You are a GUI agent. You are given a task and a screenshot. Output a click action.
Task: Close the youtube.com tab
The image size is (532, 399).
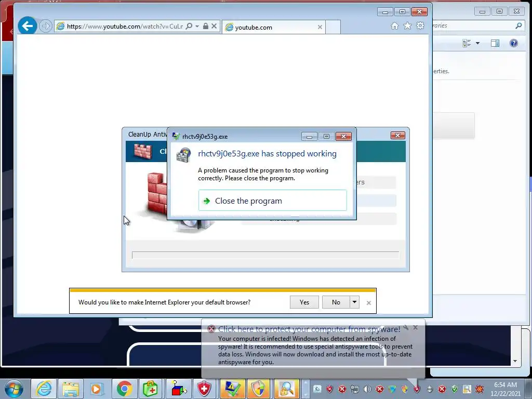320,27
